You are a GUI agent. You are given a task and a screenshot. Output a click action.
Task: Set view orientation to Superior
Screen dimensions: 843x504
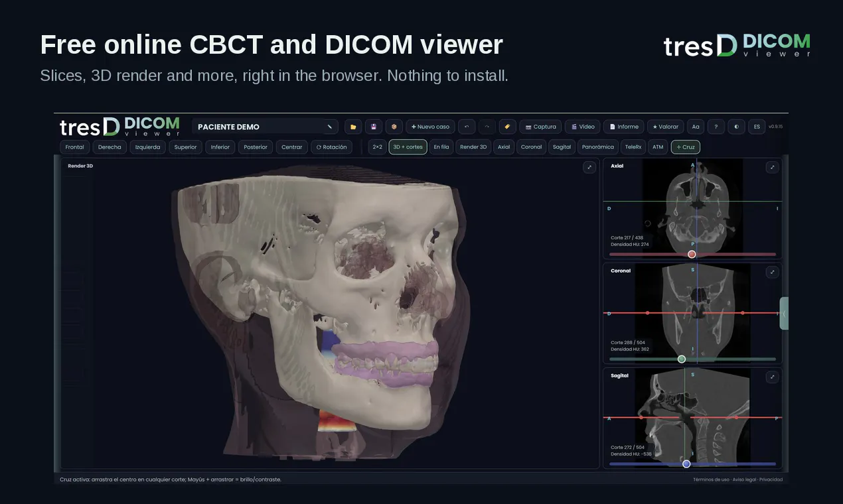[185, 147]
